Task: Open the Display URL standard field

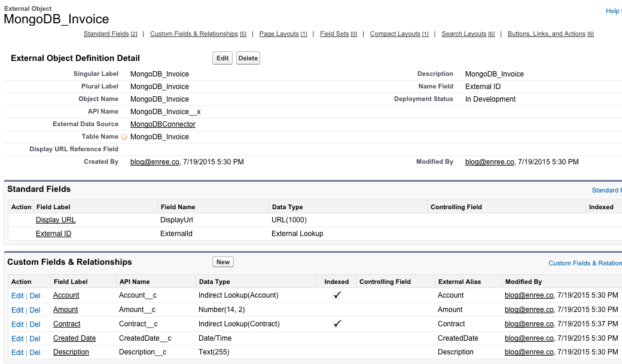Action: pos(56,220)
